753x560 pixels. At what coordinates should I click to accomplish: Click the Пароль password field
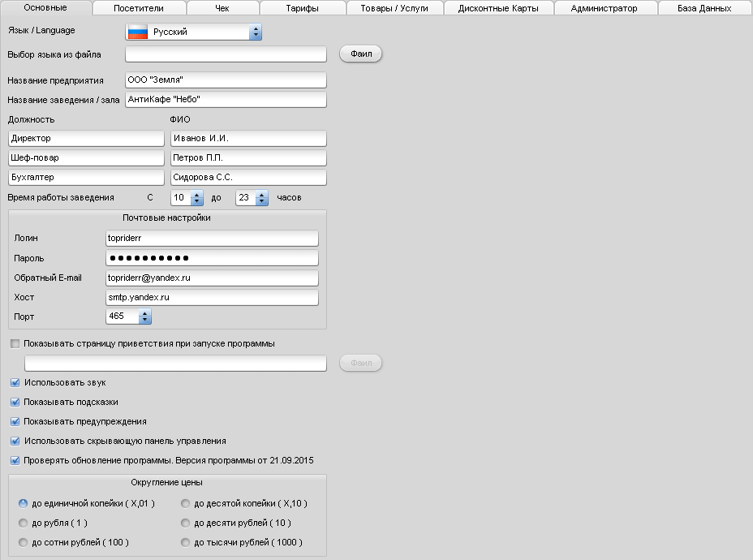coord(212,258)
